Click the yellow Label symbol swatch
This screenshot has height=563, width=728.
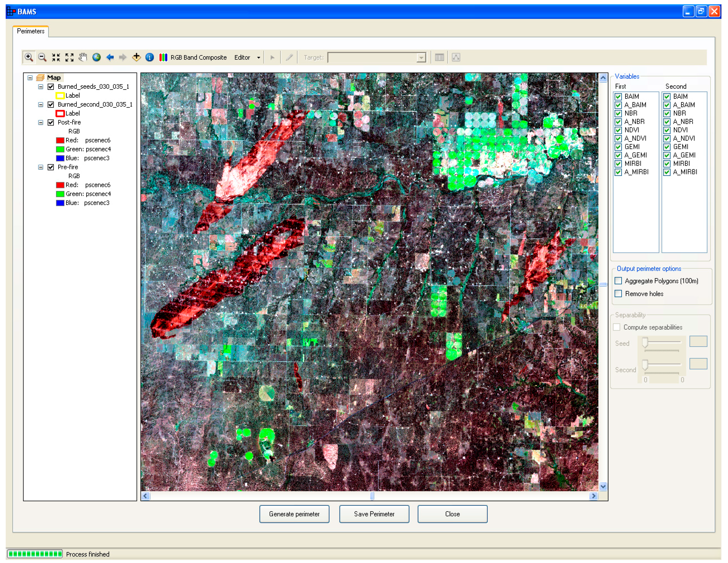click(x=60, y=96)
